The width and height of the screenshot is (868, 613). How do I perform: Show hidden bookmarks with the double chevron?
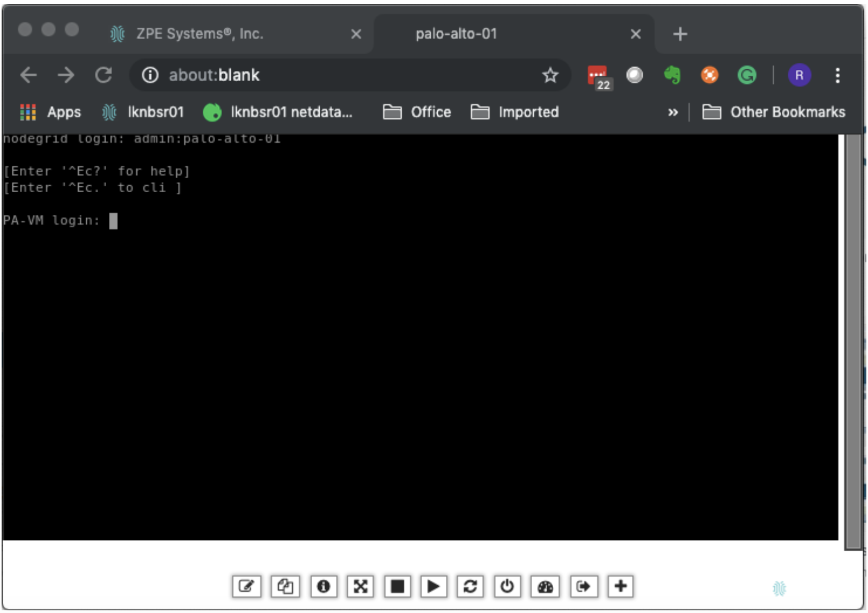tap(673, 113)
